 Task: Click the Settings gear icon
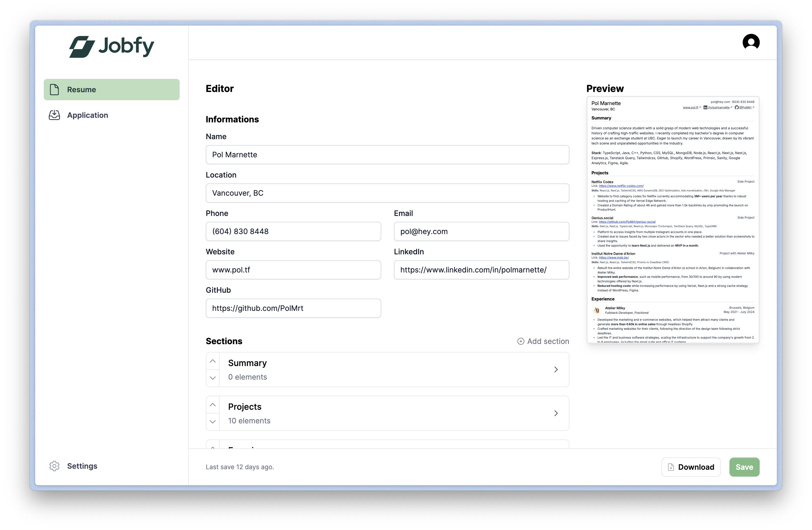[x=54, y=466]
